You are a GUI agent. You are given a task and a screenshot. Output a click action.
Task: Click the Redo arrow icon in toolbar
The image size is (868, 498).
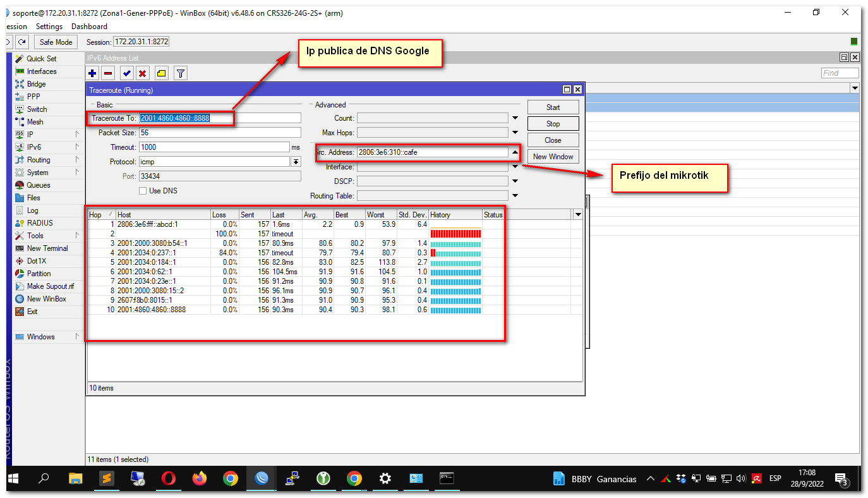point(22,42)
